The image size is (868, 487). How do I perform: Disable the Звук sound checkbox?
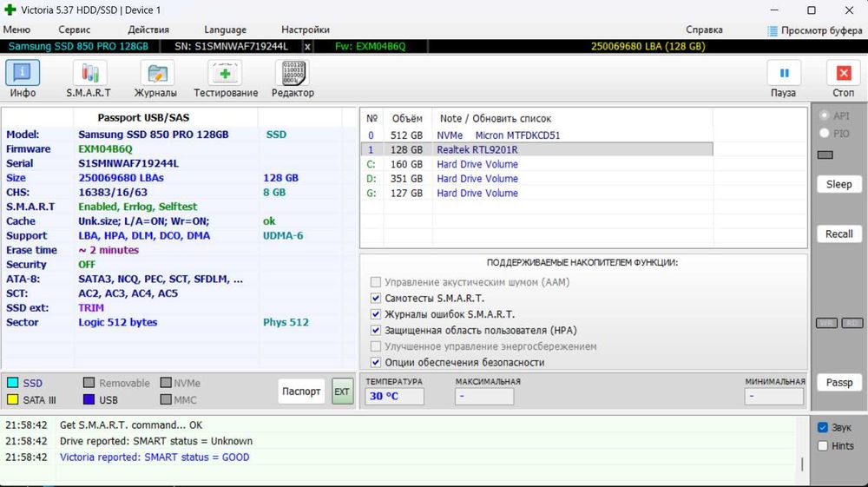pos(823,427)
